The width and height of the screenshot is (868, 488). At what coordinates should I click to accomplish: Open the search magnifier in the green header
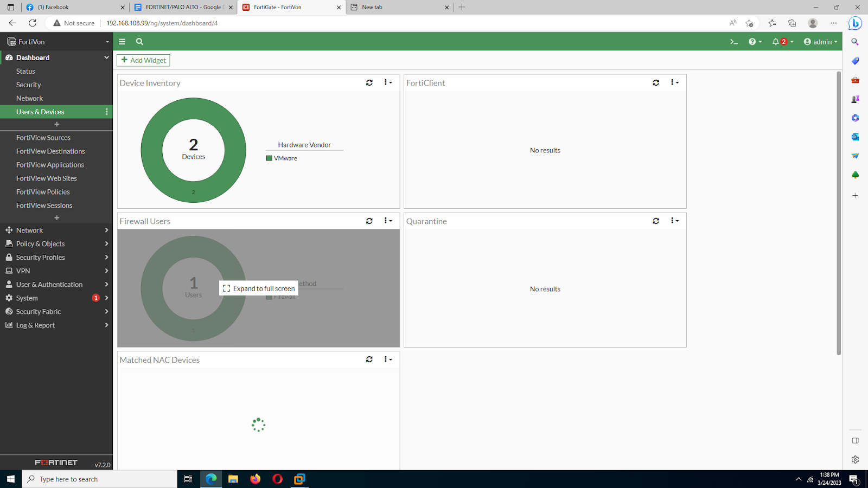pos(139,42)
